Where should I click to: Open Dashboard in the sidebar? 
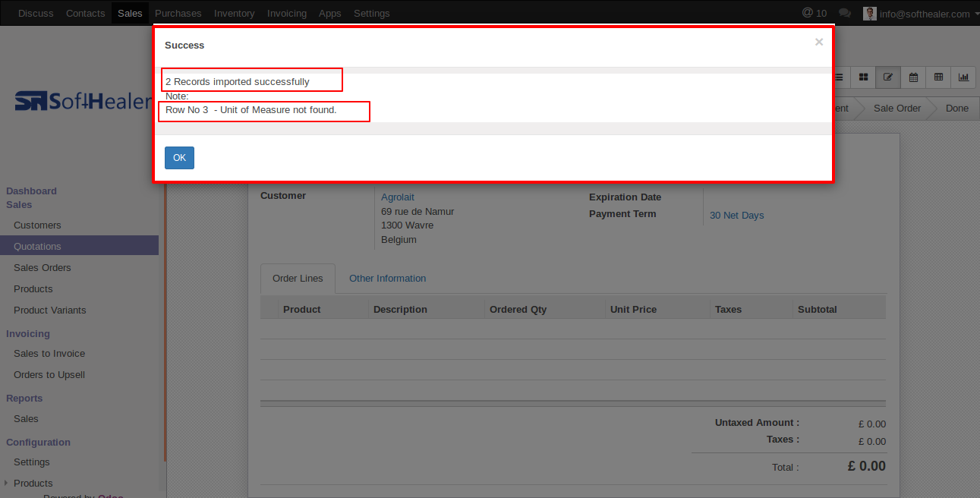pos(31,191)
